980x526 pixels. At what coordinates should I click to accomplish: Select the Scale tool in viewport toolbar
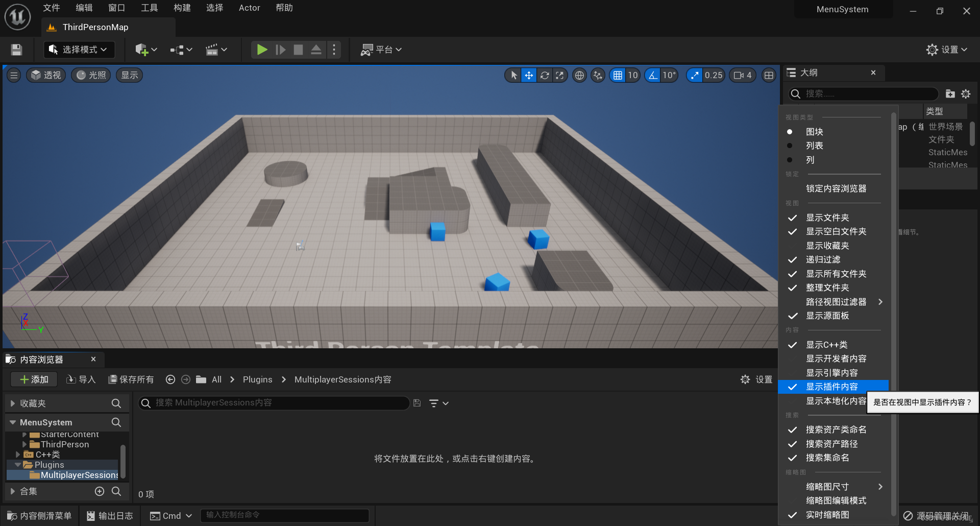(559, 75)
